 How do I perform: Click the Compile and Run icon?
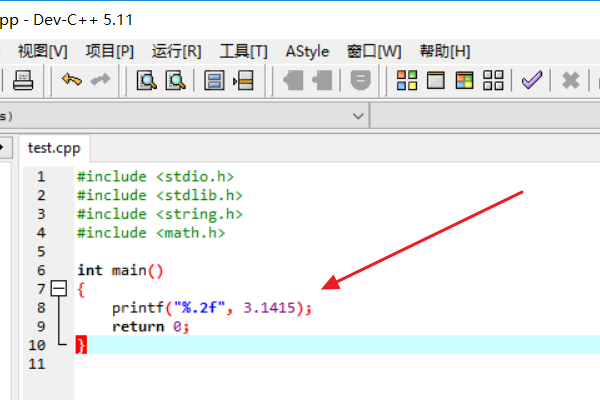(x=463, y=81)
